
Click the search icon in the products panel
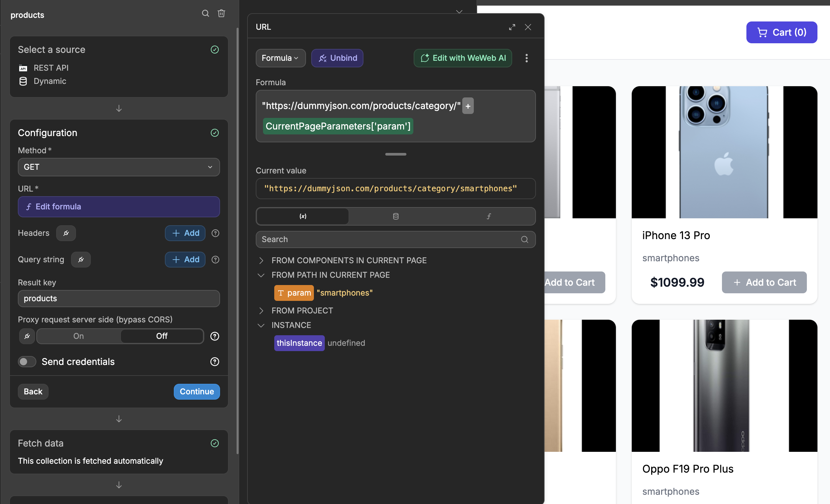click(x=206, y=14)
